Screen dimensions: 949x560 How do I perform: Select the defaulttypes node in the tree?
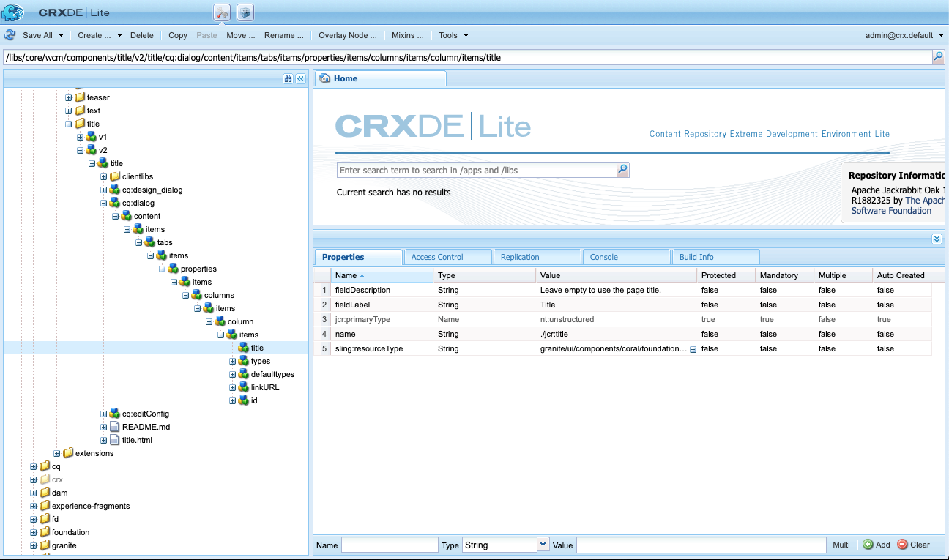[272, 374]
